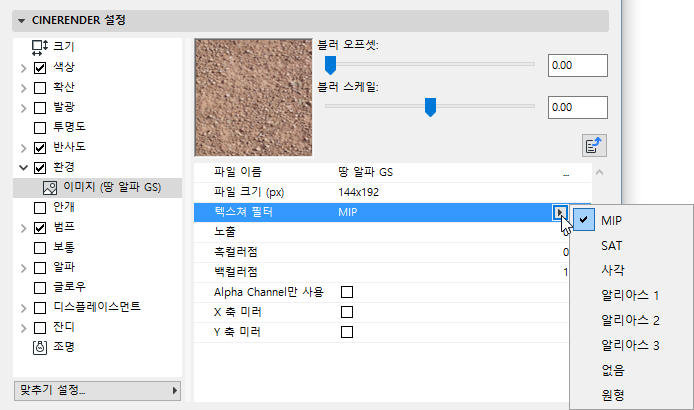This screenshot has height=410, width=694.
Task: Select the 노출 row
Action: pyautogui.click(x=382, y=232)
